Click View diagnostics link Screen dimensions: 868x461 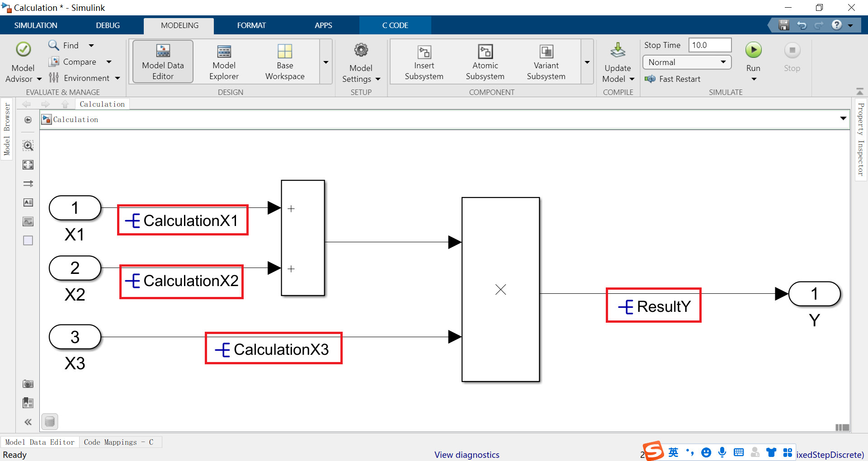pyautogui.click(x=467, y=455)
